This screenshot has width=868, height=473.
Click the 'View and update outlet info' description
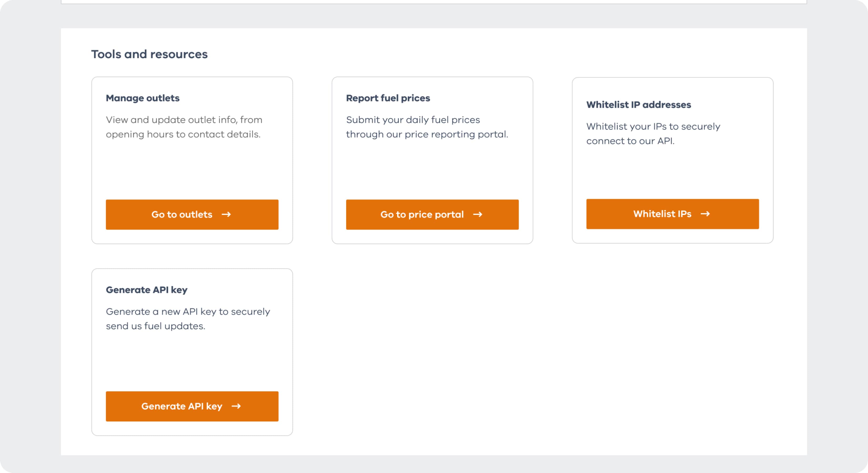(184, 127)
